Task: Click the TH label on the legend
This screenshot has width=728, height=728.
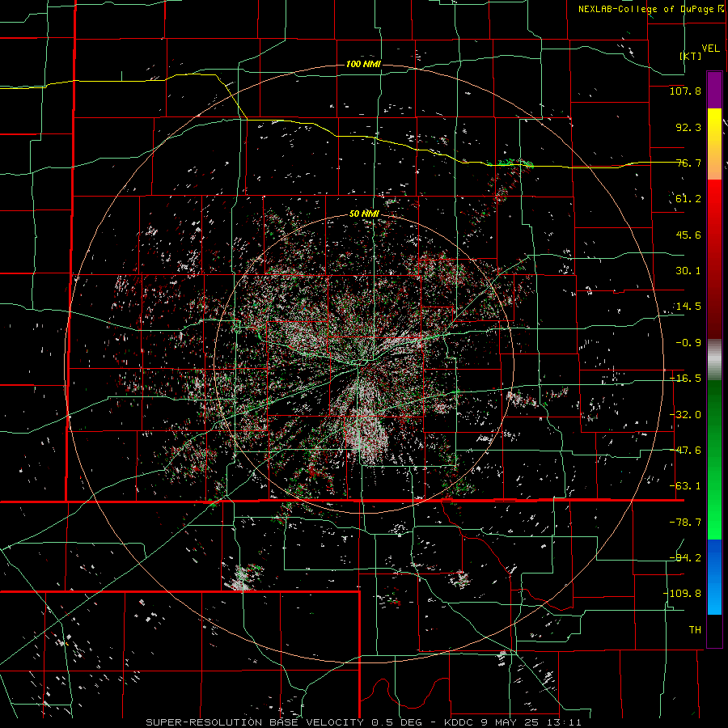Action: coord(695,630)
